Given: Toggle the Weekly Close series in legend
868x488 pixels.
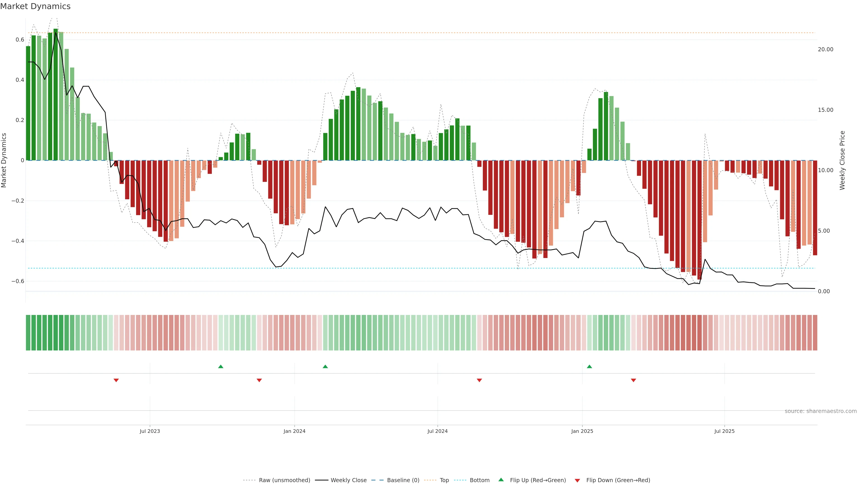Looking at the screenshot, I should pyautogui.click(x=348, y=480).
